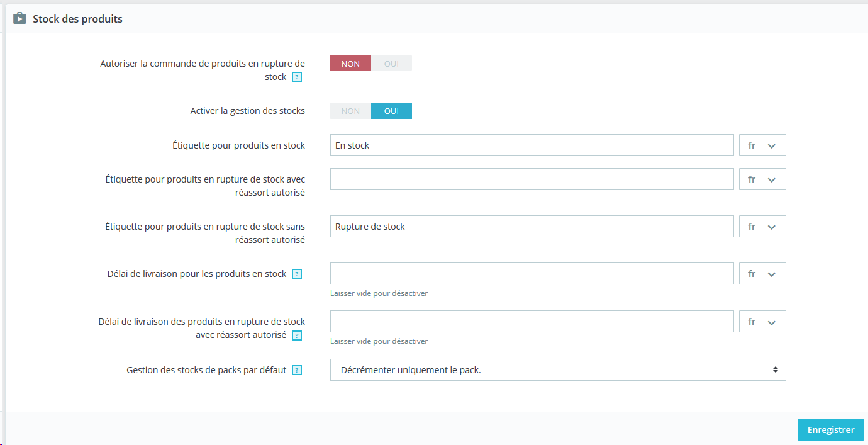This screenshot has width=868, height=445.
Task: Set out-of-stock ordering to NON
Action: pyautogui.click(x=350, y=64)
